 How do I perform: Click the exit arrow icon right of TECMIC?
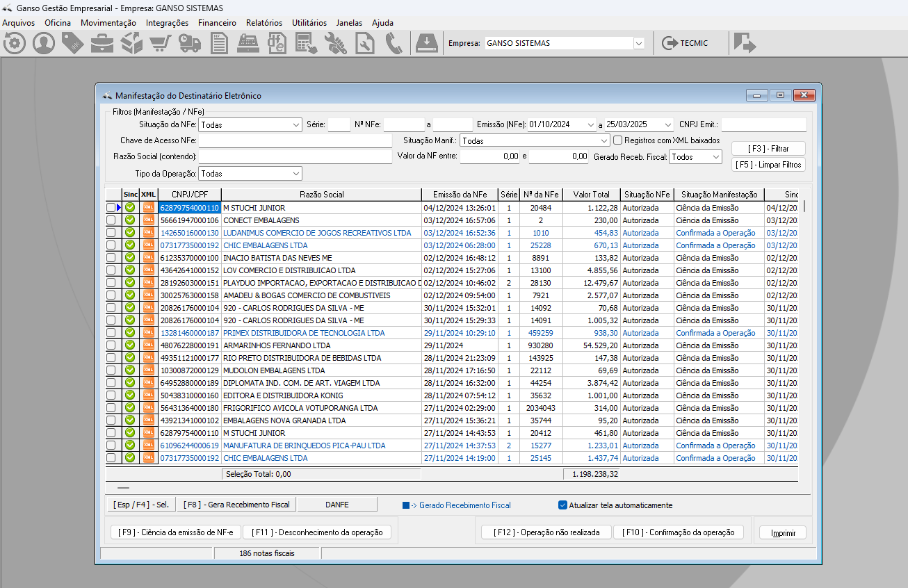pyautogui.click(x=745, y=43)
